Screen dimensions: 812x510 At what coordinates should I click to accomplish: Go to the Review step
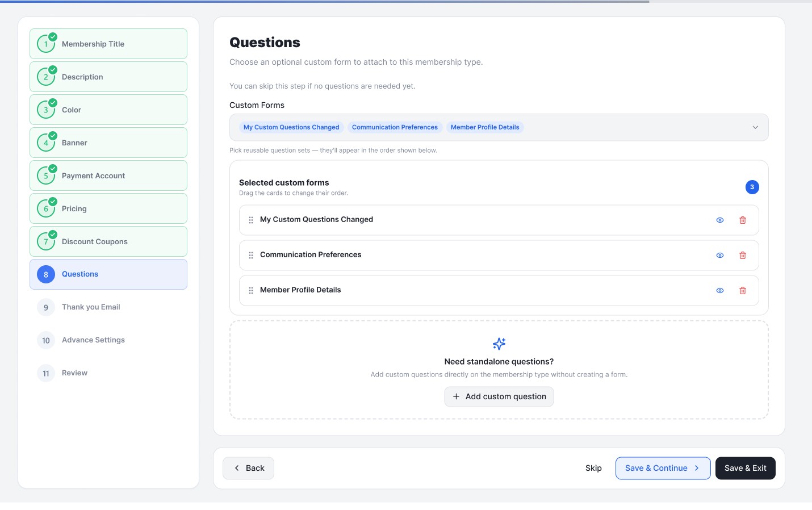(108, 373)
